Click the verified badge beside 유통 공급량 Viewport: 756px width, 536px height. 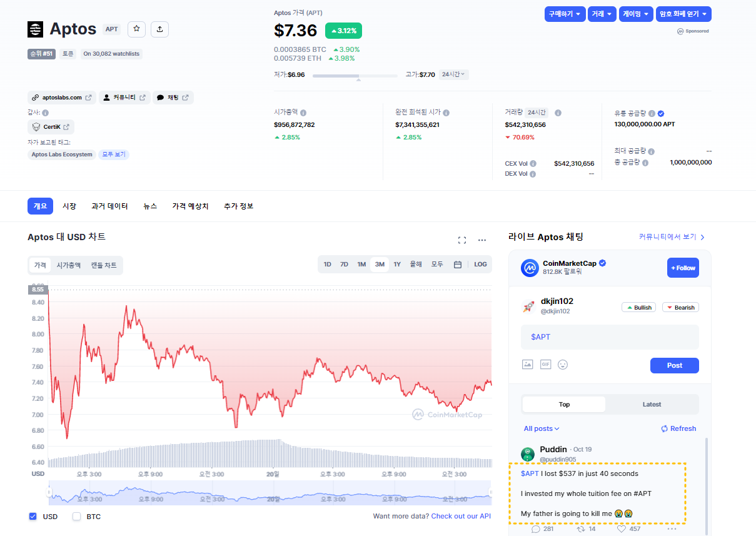click(661, 113)
